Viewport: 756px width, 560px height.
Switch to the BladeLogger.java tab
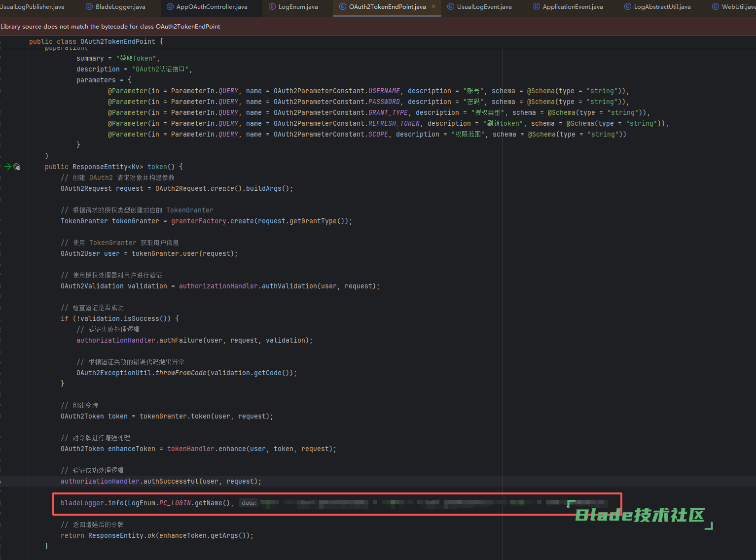120,7
